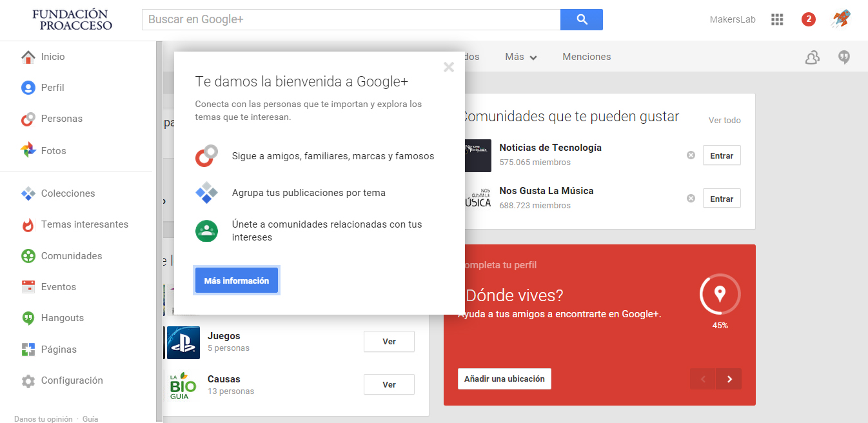Join Nos Gusta La Música with Entrar
The image size is (868, 423).
(722, 199)
